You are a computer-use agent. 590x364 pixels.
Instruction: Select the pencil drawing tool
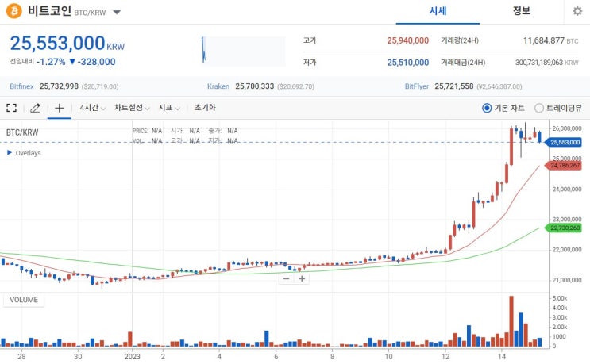point(35,108)
